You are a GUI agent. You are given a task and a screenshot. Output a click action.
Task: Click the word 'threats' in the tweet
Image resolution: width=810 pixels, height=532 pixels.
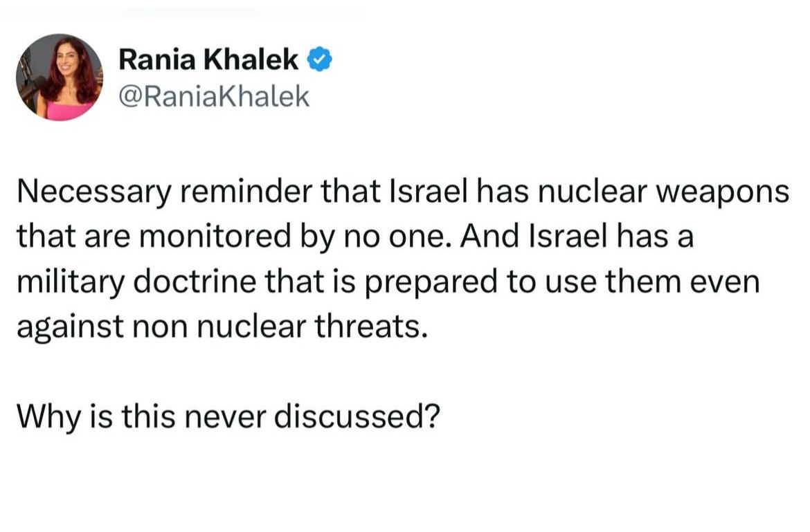pyautogui.click(x=371, y=327)
